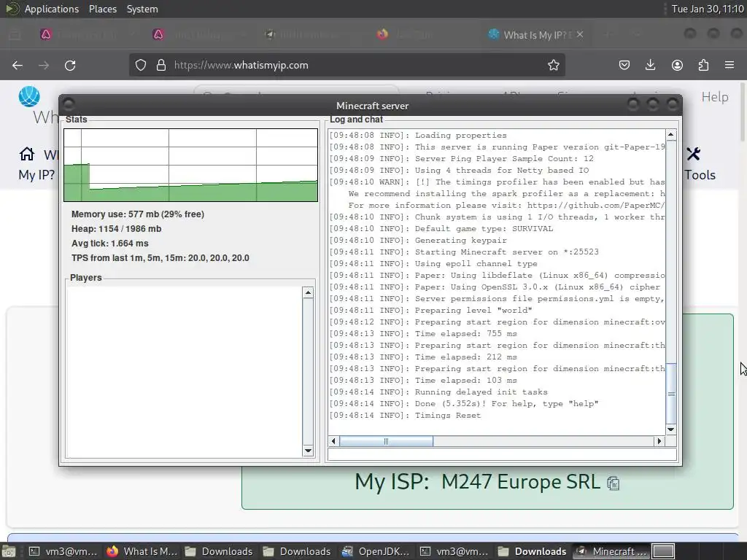The height and width of the screenshot is (560, 747).
Task: Click the Minecraft server command input field
Action: (502, 454)
